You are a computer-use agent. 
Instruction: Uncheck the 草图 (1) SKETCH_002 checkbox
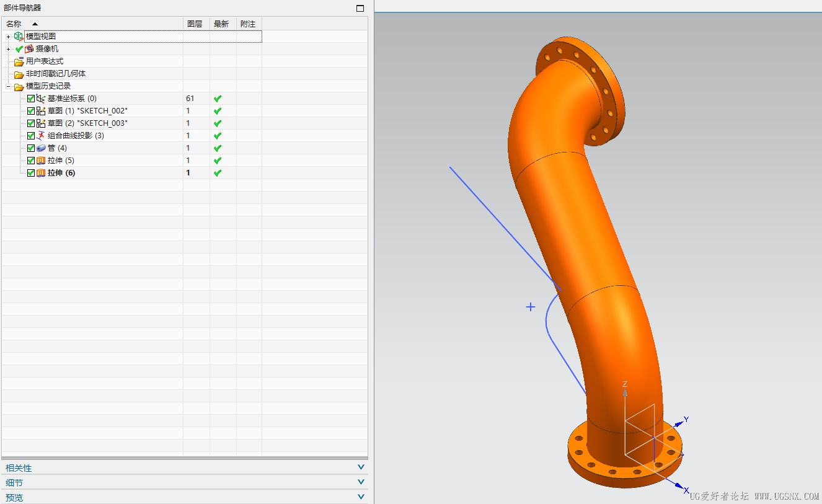click(31, 111)
